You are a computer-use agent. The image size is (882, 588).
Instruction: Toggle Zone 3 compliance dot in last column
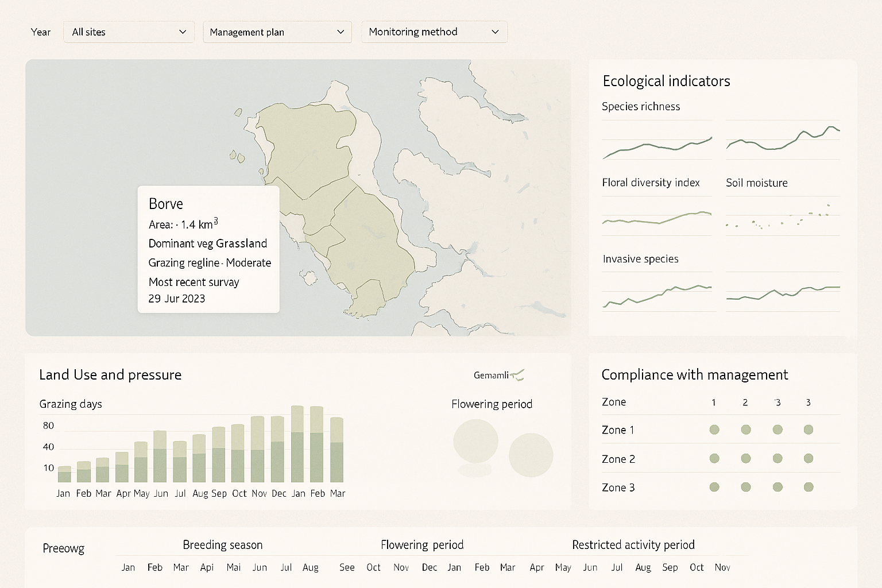pos(808,486)
